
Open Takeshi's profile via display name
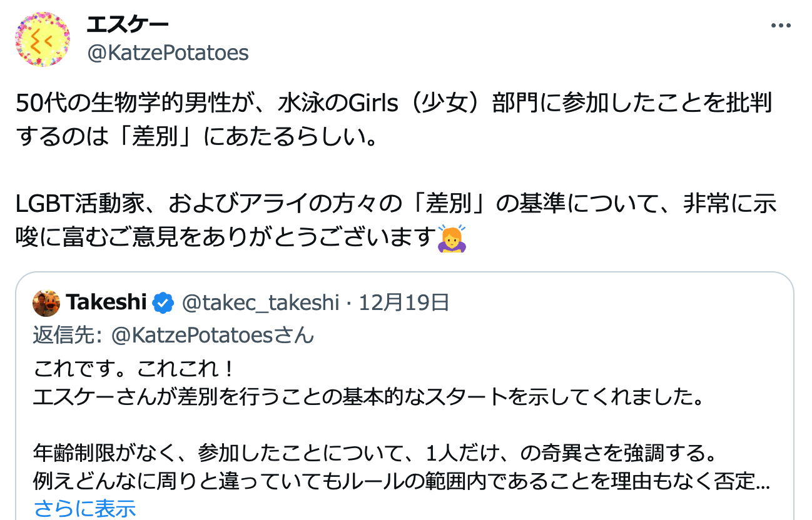[106, 303]
